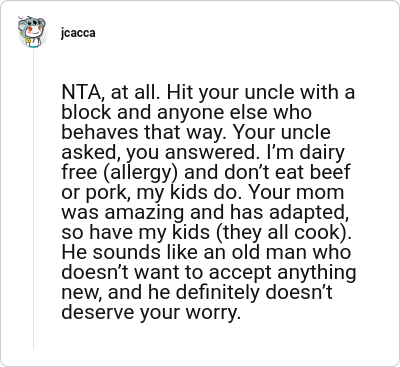Click the words "accept anything"
The image size is (400, 367).
coord(283,273)
